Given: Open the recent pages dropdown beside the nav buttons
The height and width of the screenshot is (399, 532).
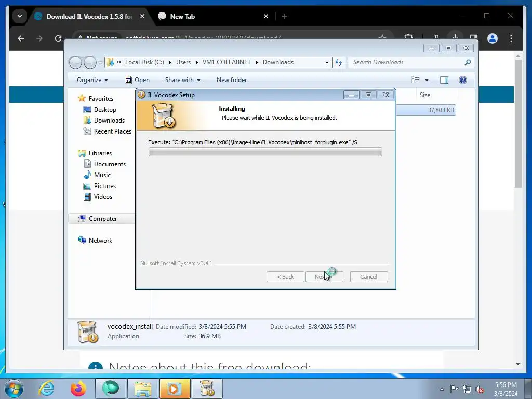Looking at the screenshot, I should (100, 63).
